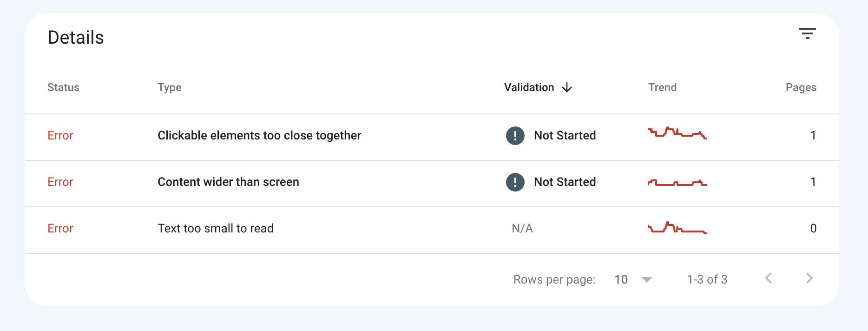
Task: Click Error status in Text too small row
Action: (x=60, y=229)
